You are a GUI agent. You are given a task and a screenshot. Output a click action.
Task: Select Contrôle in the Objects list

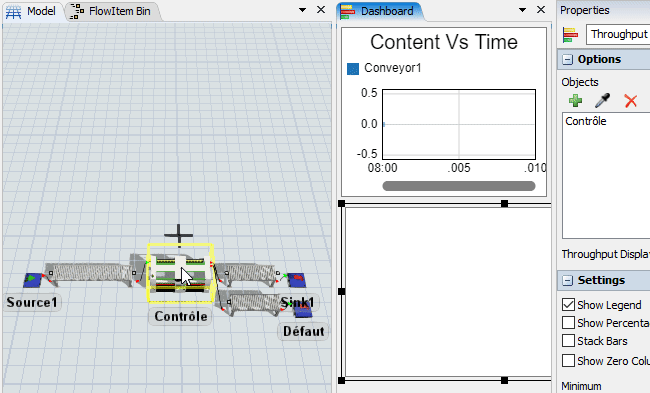pyautogui.click(x=586, y=121)
